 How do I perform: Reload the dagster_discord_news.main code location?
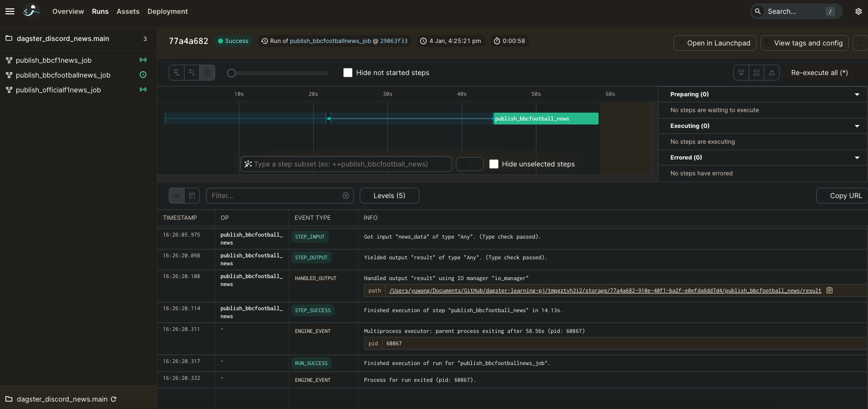[113, 399]
